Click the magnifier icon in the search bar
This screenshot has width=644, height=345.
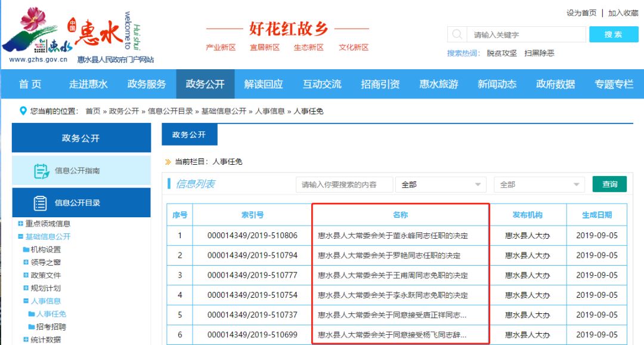(x=457, y=34)
